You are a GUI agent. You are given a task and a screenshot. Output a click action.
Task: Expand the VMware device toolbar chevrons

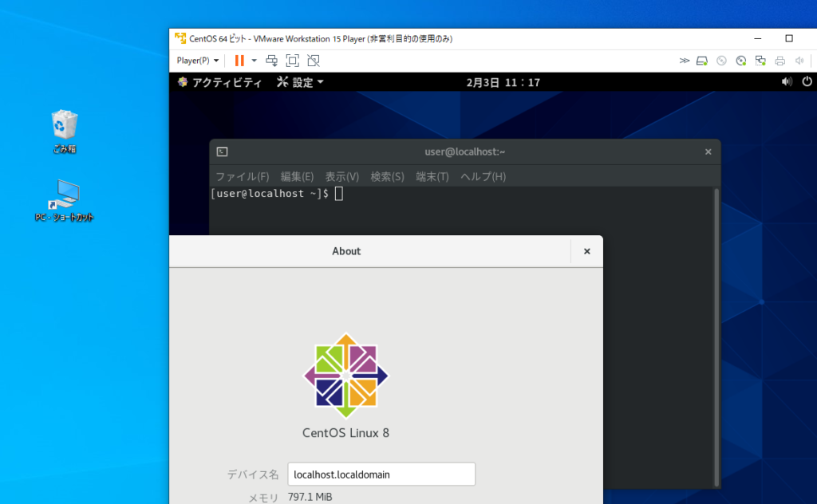(684, 61)
